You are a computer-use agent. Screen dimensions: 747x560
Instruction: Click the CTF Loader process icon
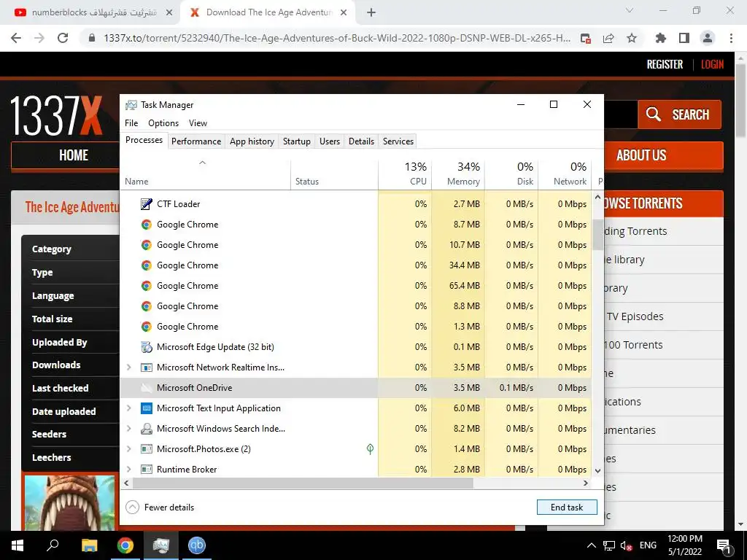146,204
